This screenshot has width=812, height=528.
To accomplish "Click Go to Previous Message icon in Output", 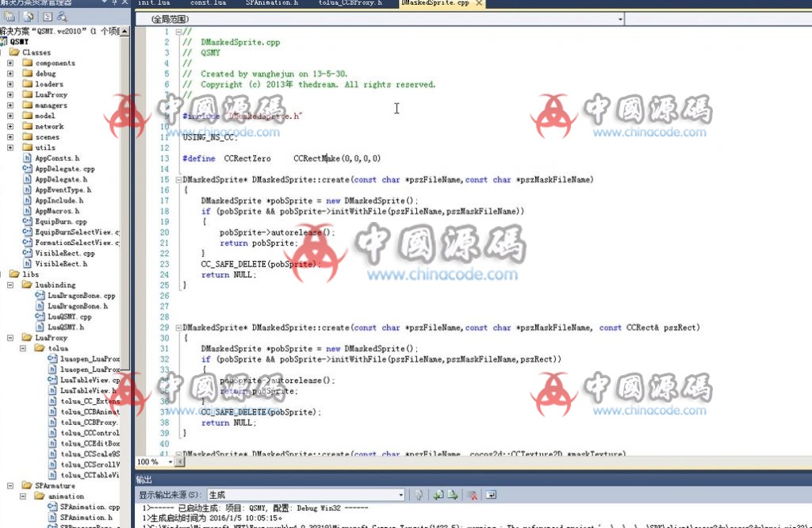I will tap(438, 495).
